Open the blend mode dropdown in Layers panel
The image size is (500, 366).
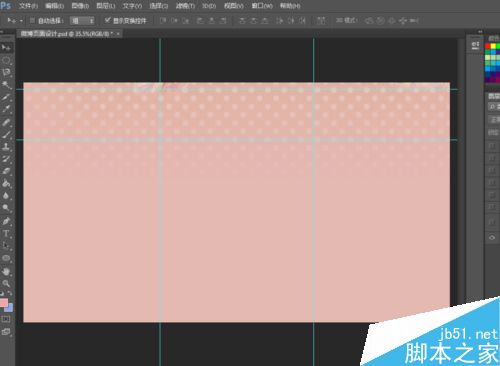point(494,120)
